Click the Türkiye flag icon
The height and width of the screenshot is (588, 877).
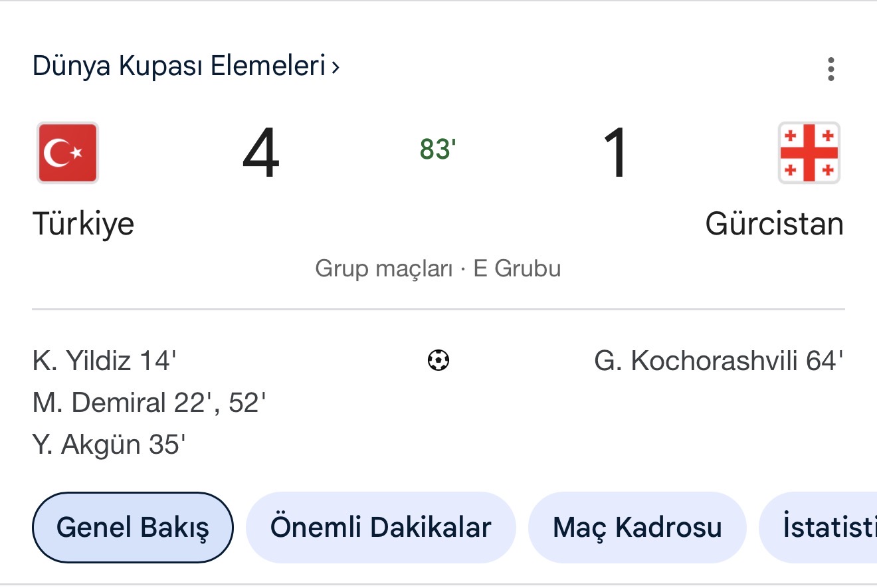tap(68, 153)
